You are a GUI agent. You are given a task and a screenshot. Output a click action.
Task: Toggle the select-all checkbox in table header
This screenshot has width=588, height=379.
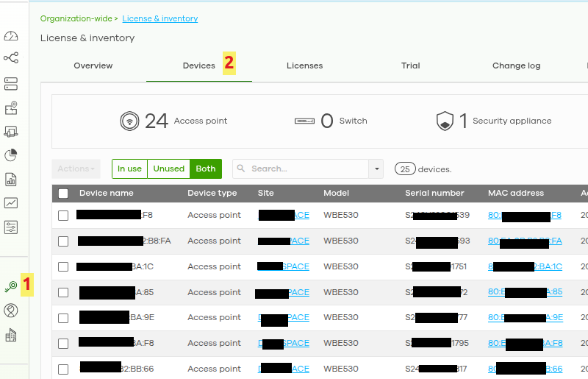(63, 194)
